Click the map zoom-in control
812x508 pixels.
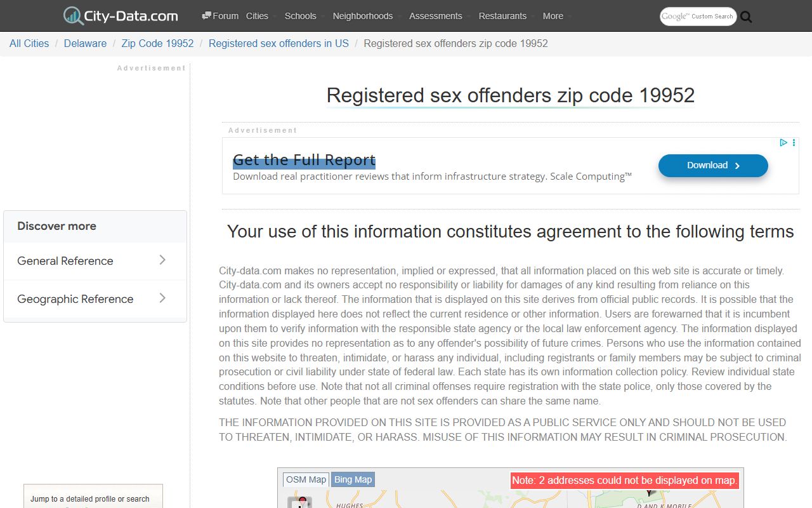pos(299,504)
